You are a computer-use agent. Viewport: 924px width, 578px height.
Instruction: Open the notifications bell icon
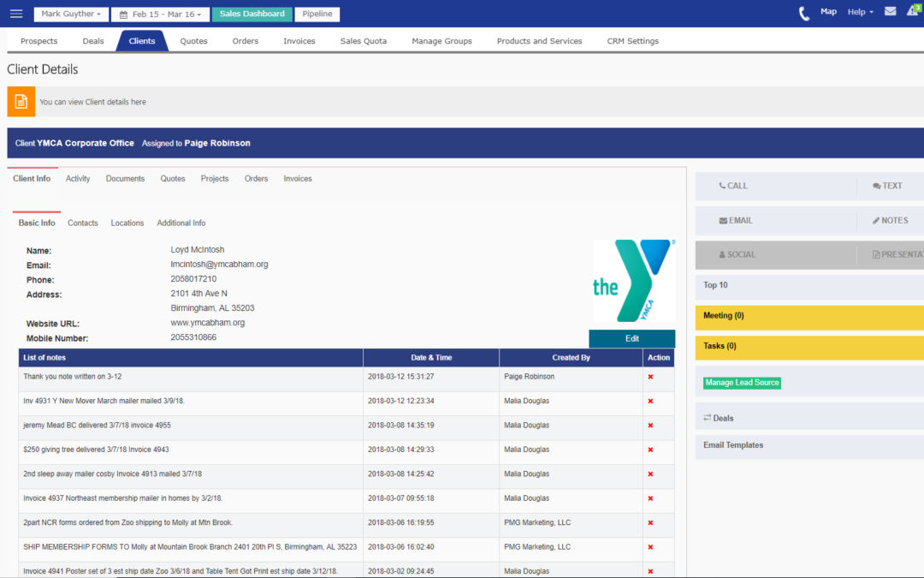point(913,12)
